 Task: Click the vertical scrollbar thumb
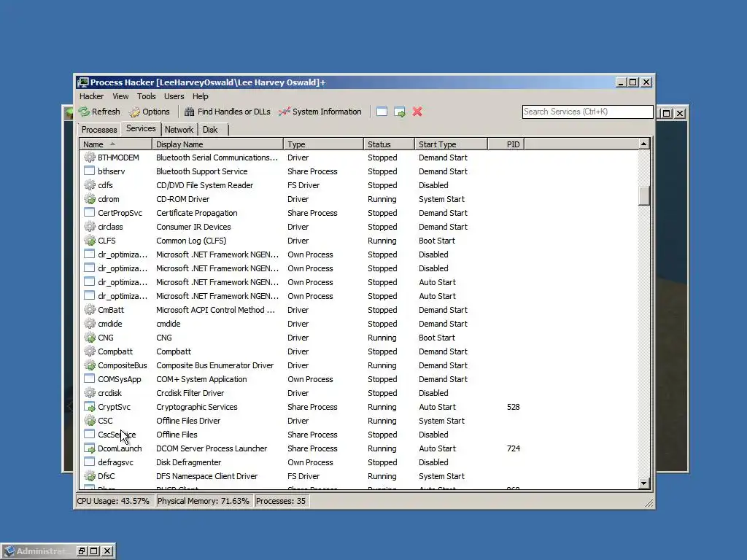coord(643,195)
